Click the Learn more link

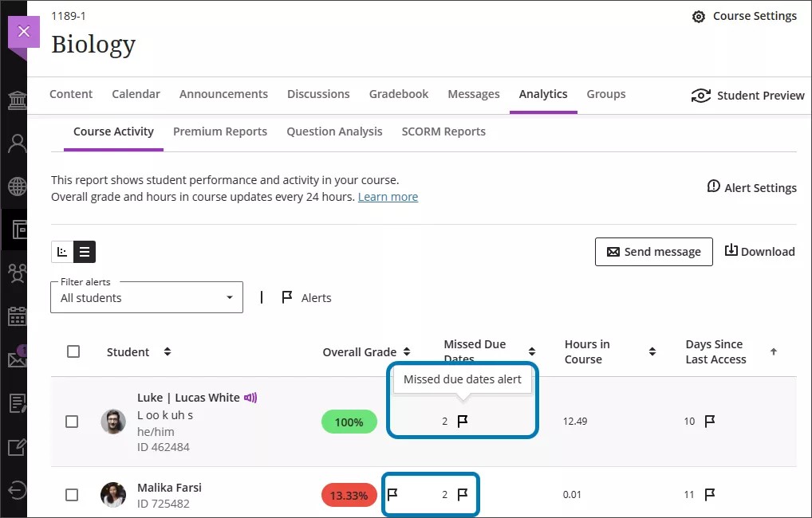click(x=388, y=196)
